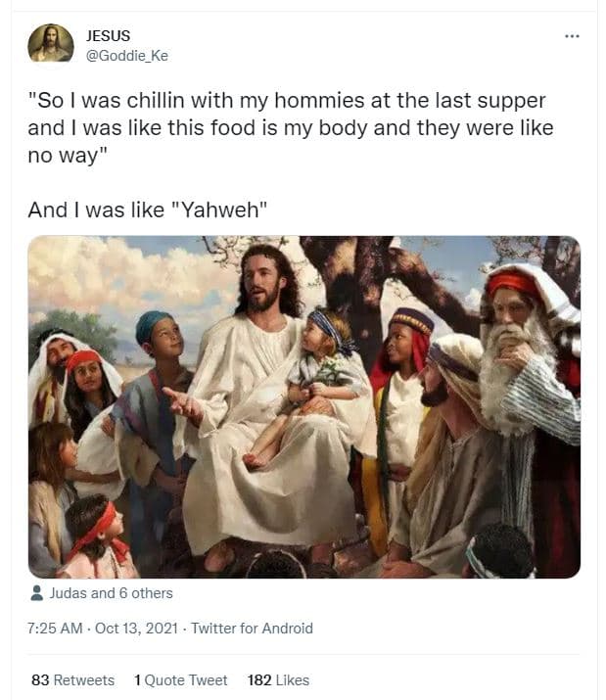Click the tagged people person icon
The height and width of the screenshot is (700, 606).
tap(36, 593)
